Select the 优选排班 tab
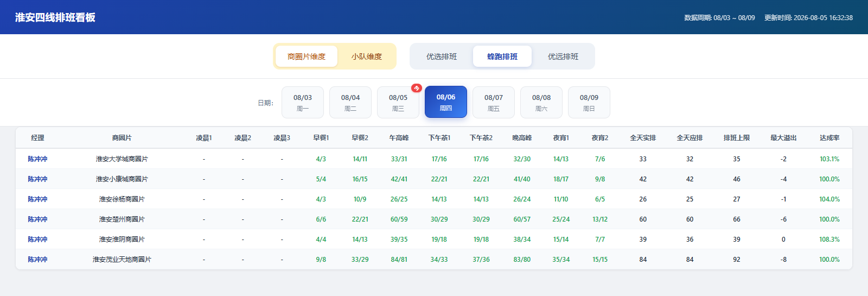 442,56
